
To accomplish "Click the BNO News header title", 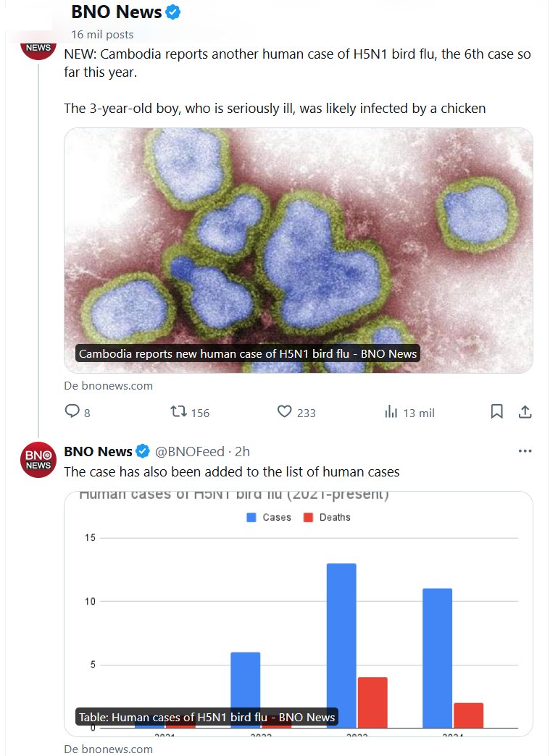I will (116, 12).
